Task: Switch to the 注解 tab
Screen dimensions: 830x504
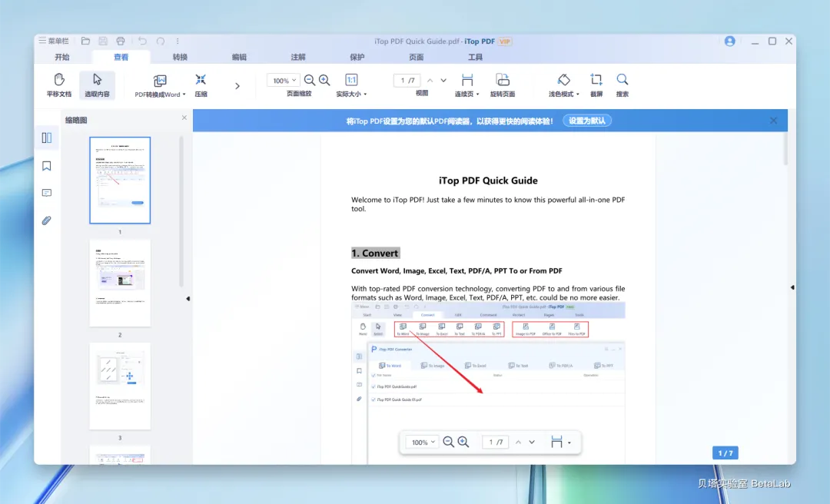Action: (x=298, y=57)
